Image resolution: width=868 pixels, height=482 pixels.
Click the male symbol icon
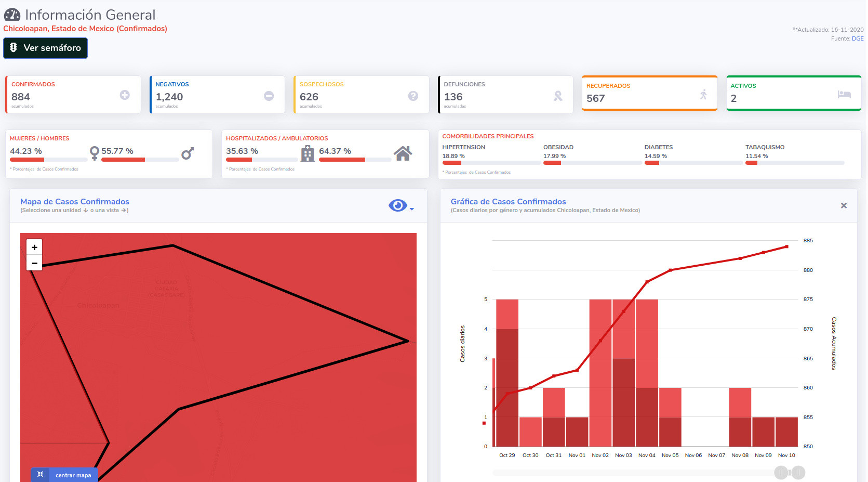pos(188,153)
